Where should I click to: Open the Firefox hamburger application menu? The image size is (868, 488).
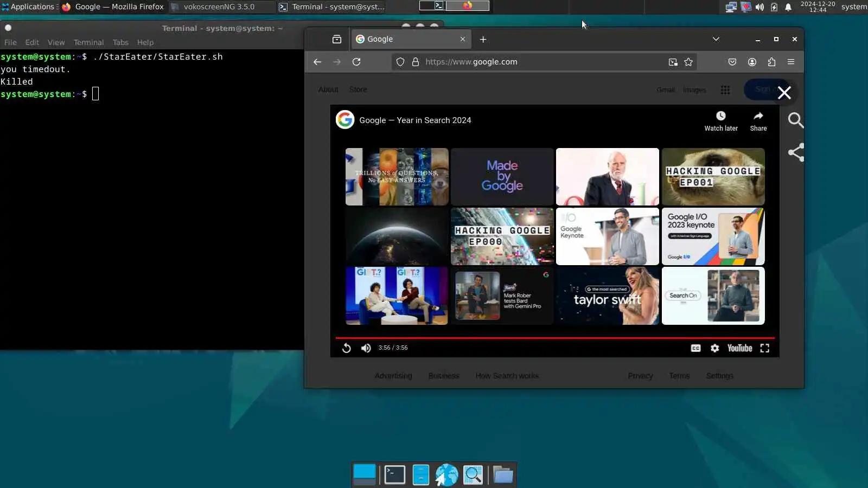(791, 62)
